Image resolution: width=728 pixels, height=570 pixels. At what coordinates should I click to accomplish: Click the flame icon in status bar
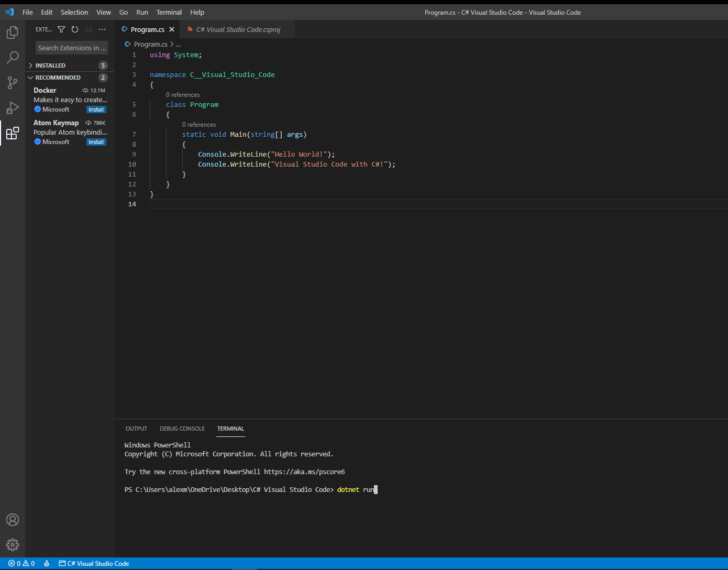[x=47, y=563]
